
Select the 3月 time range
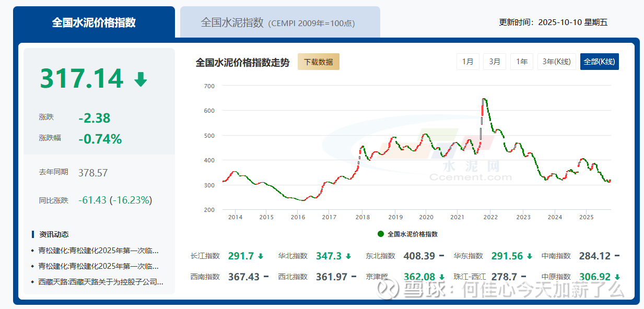tap(495, 62)
